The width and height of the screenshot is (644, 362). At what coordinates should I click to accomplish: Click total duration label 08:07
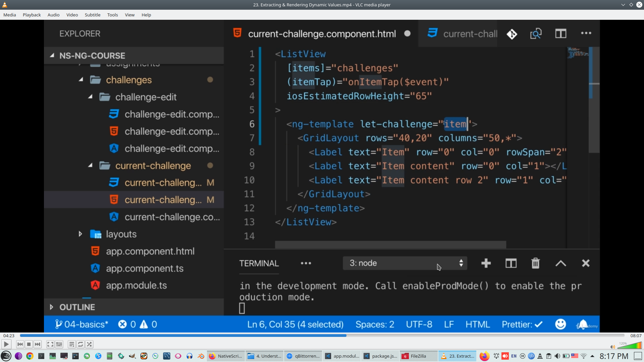(636, 336)
